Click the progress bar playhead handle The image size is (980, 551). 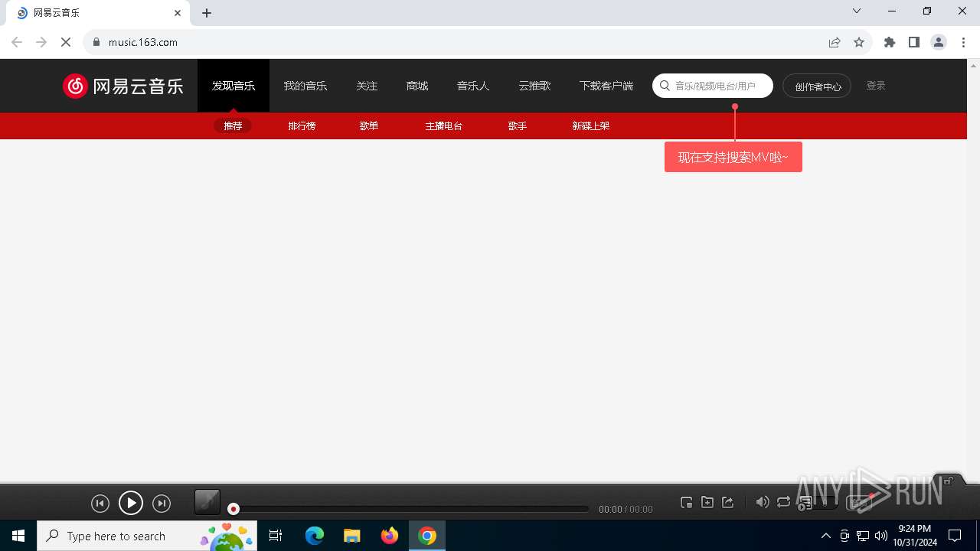234,509
